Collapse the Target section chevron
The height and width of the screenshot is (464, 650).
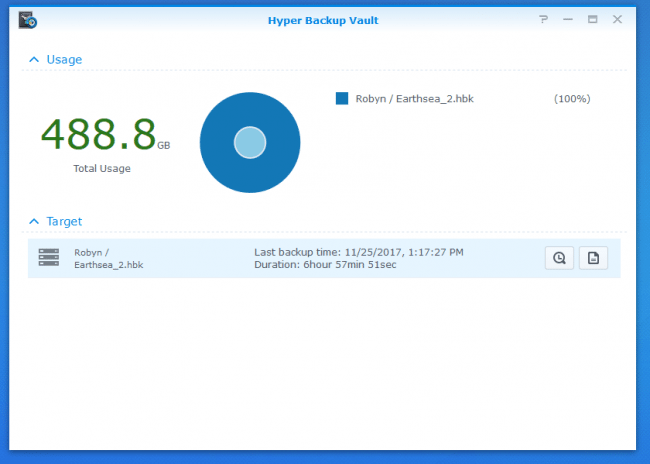pyautogui.click(x=33, y=221)
